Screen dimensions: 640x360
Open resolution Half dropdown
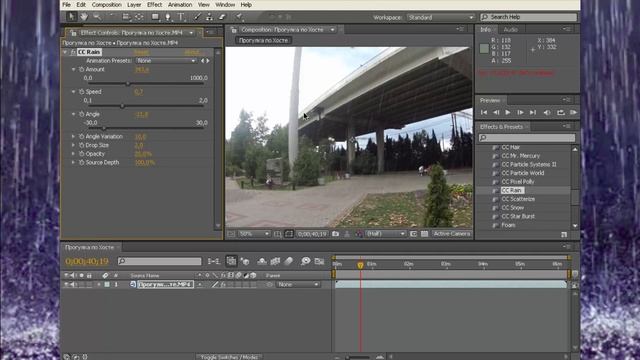385,234
